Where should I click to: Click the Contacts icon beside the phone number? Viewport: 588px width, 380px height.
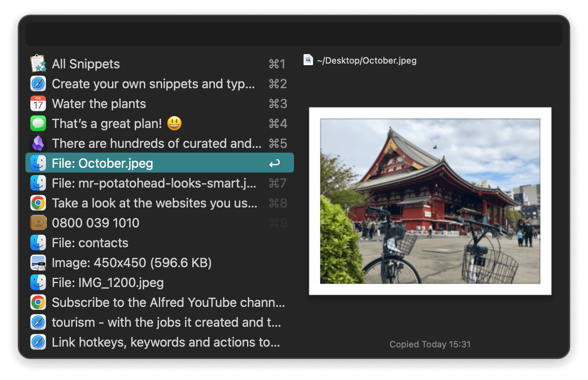point(38,223)
